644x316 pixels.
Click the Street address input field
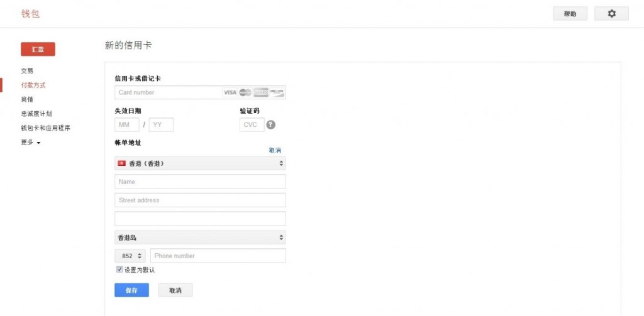pyautogui.click(x=200, y=200)
